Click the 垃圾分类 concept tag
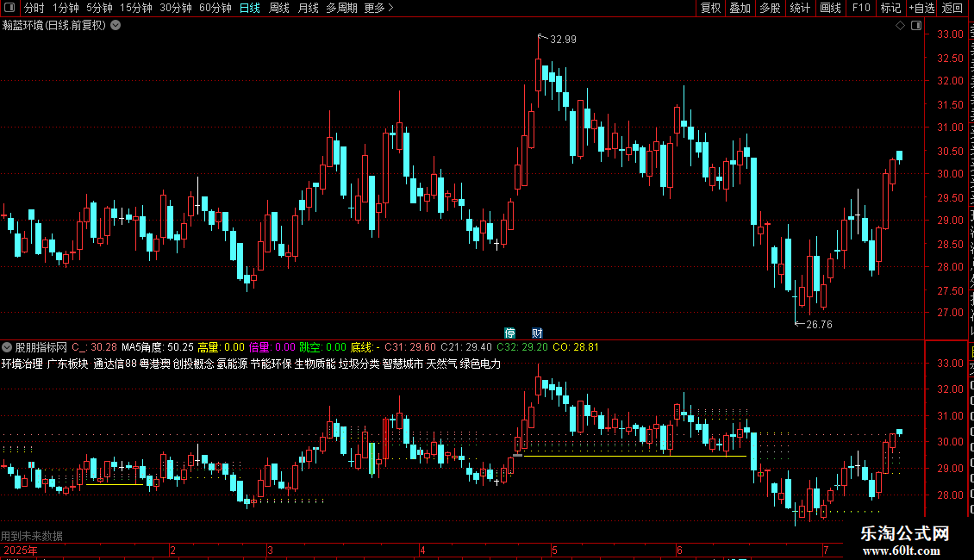Viewport: 974px width, 560px height. (x=359, y=364)
